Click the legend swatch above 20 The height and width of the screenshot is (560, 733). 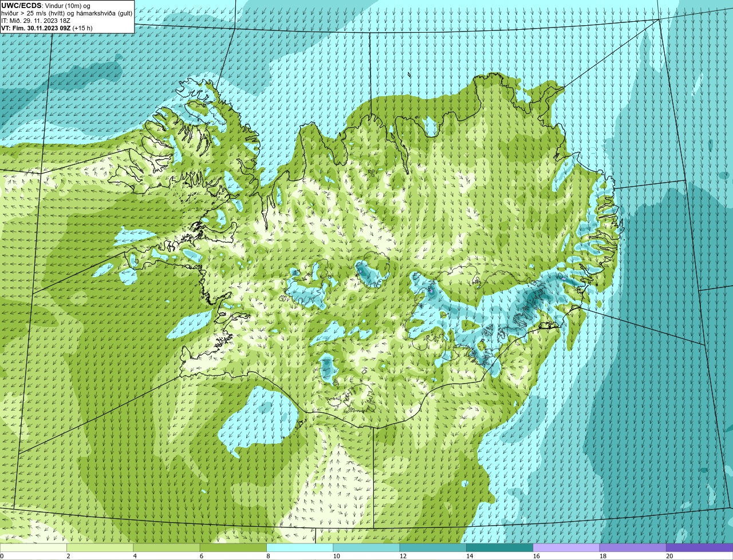[x=700, y=547]
